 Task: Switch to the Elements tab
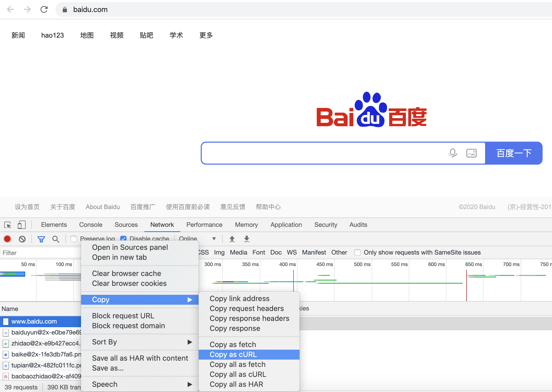click(54, 225)
